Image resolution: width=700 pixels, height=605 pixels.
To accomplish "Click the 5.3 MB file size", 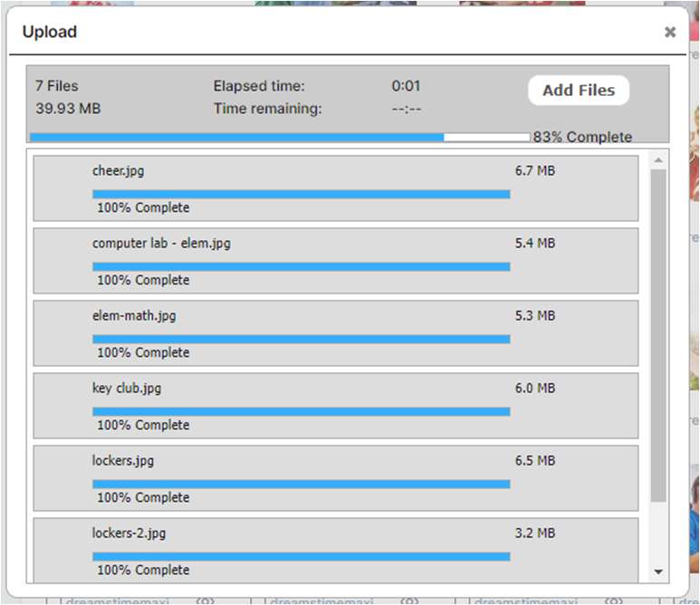I will (535, 316).
